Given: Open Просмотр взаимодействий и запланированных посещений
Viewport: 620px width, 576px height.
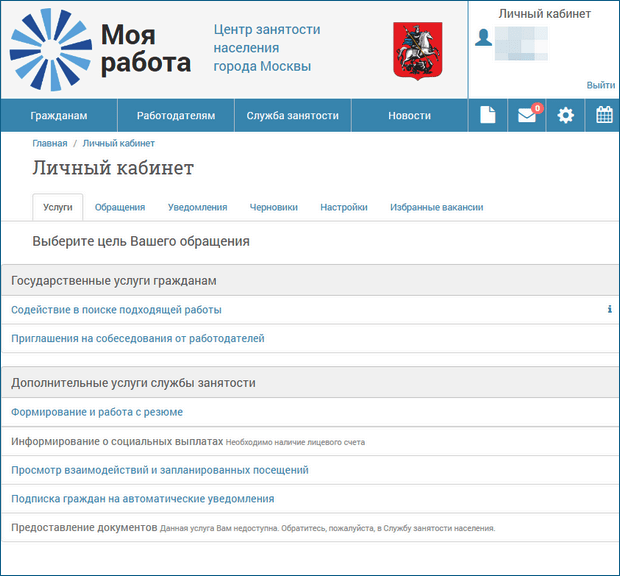Looking at the screenshot, I should tap(160, 470).
